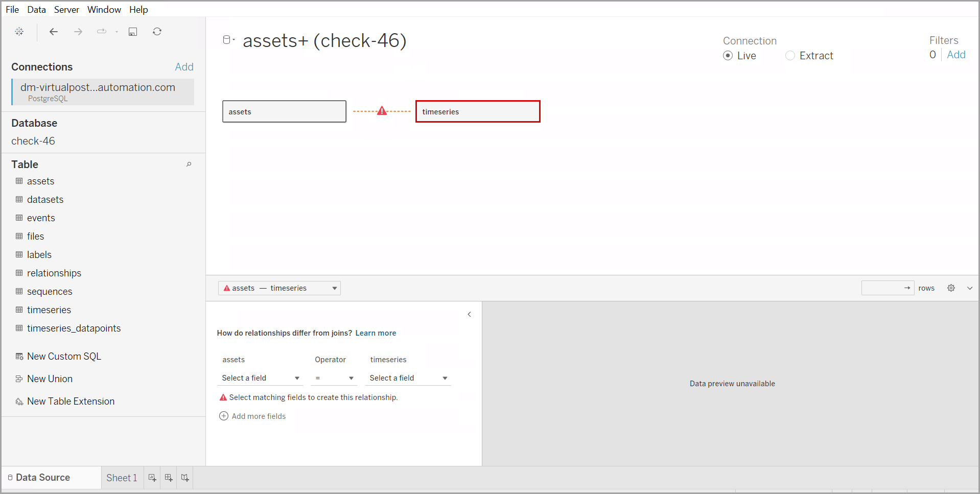Click the relationship warning triangle between tables
980x494 pixels.
click(x=382, y=111)
